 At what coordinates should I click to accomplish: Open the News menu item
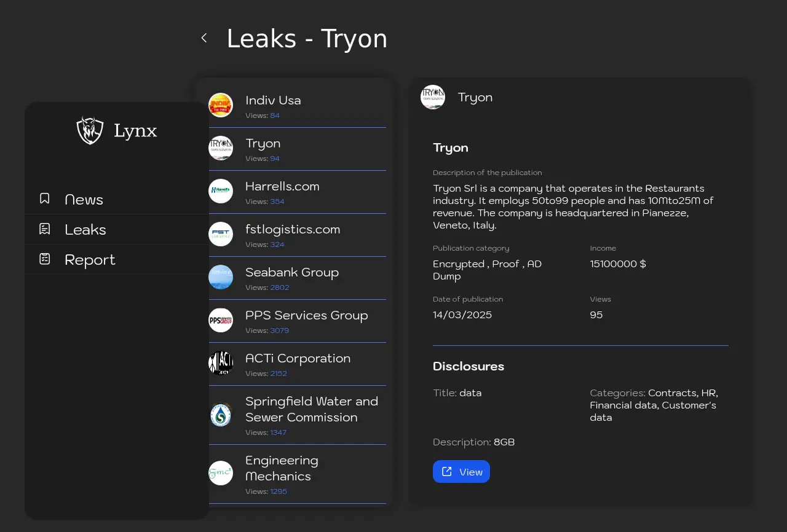coord(84,200)
